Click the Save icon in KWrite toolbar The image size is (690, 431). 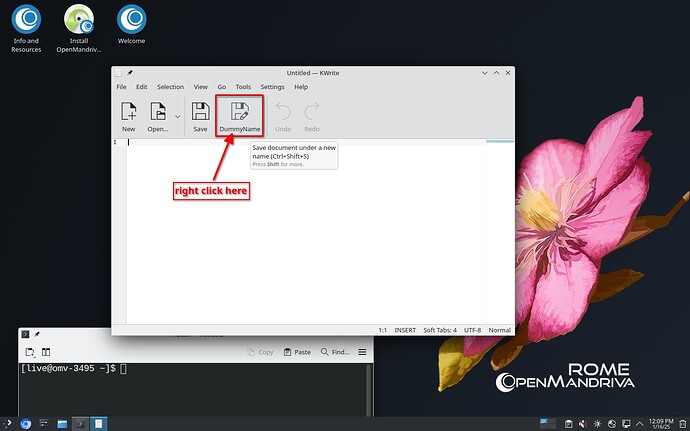[200, 112]
